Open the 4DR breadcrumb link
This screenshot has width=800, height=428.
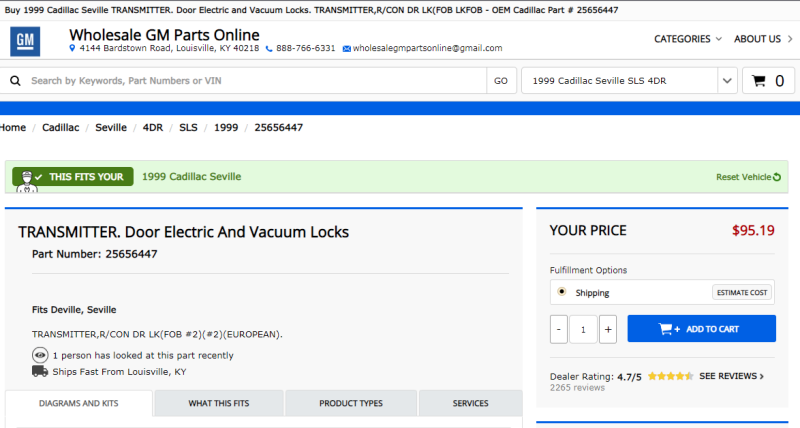153,128
